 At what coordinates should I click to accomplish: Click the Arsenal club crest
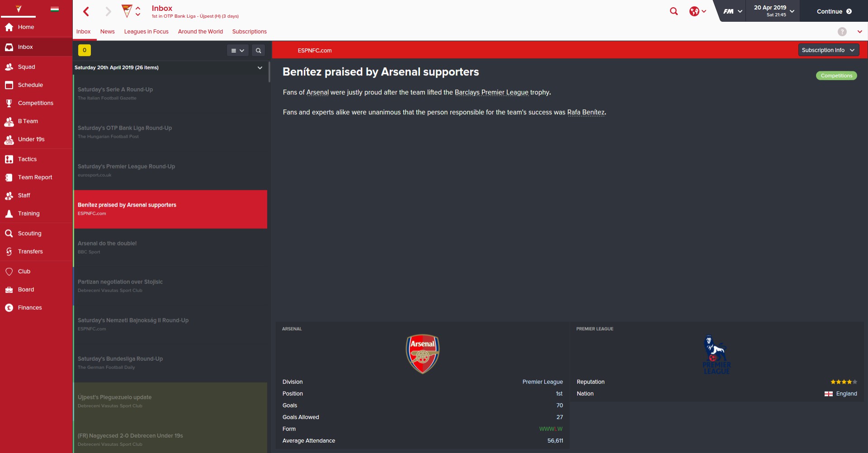point(422,354)
